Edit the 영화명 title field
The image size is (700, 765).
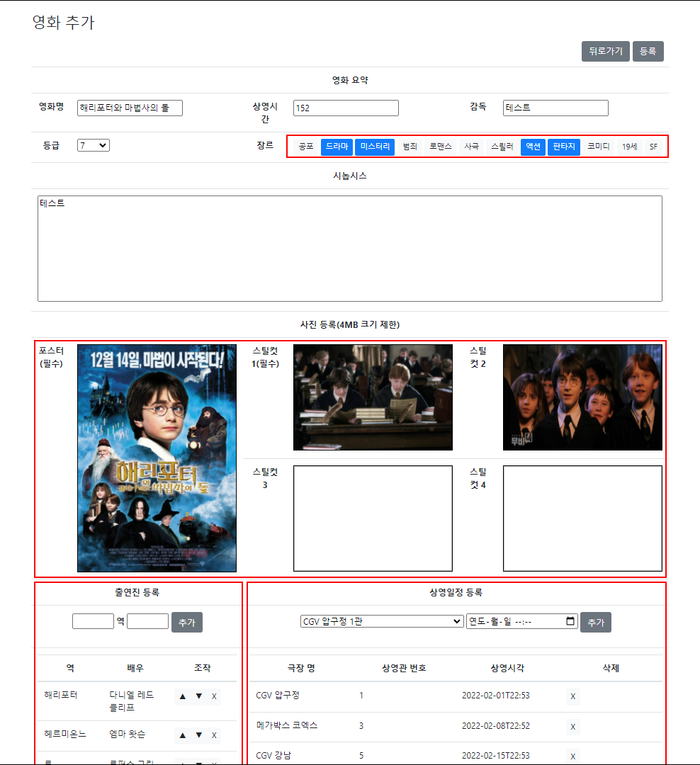pos(130,108)
